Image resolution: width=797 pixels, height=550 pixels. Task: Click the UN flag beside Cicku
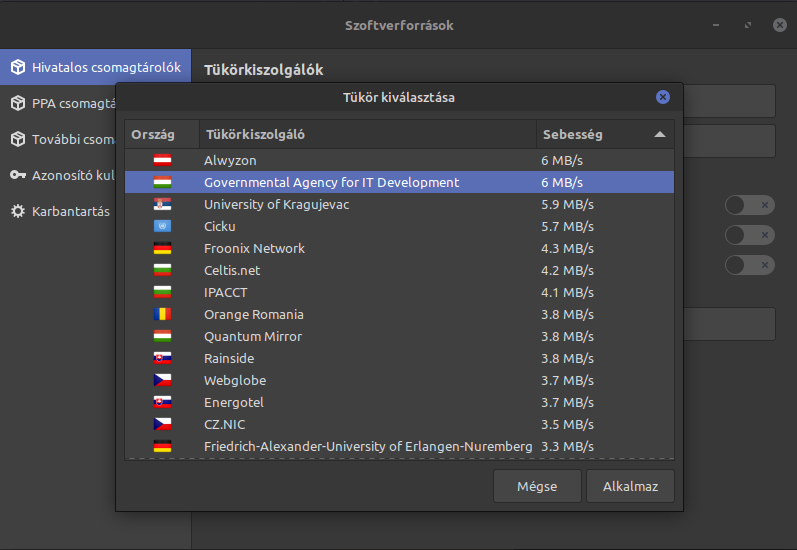tap(162, 226)
